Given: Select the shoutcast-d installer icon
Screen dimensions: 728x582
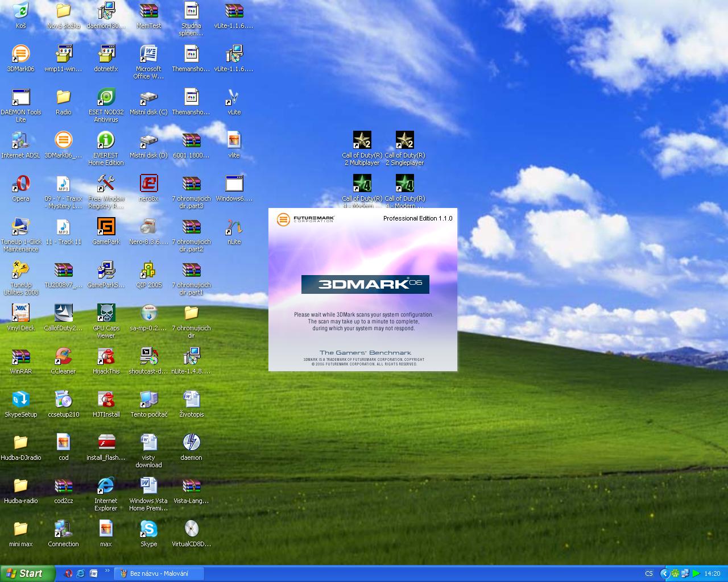Looking at the screenshot, I should (x=149, y=356).
